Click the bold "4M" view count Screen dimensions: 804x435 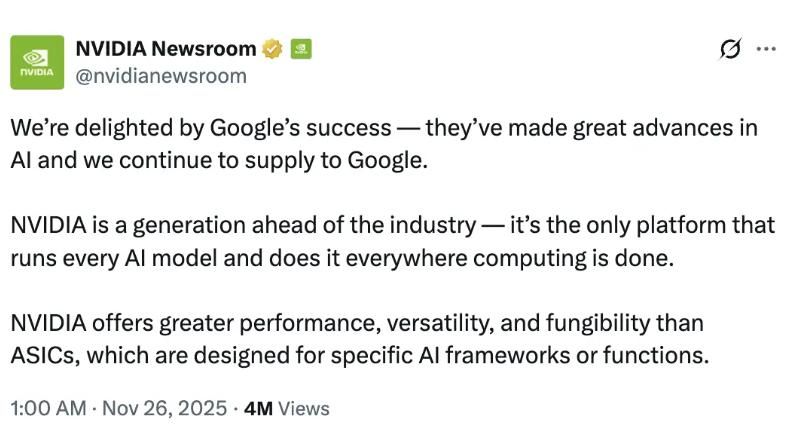tap(258, 408)
